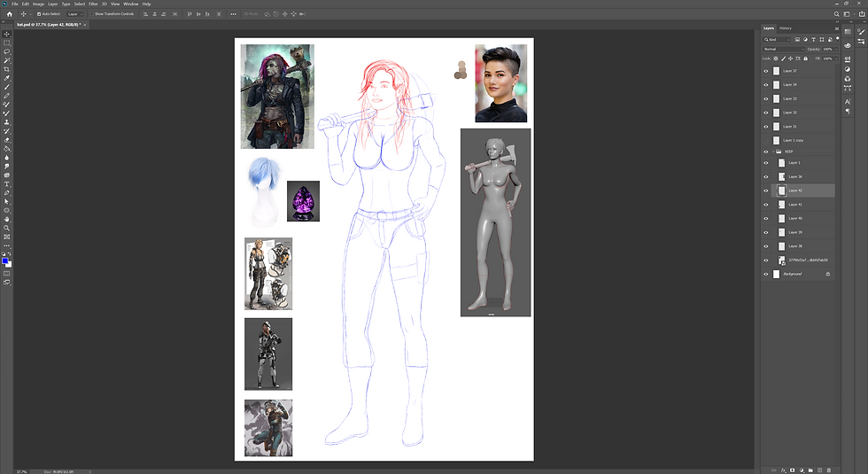The width and height of the screenshot is (868, 474).
Task: Open the Opacity value dropdown arrow
Action: coord(836,50)
